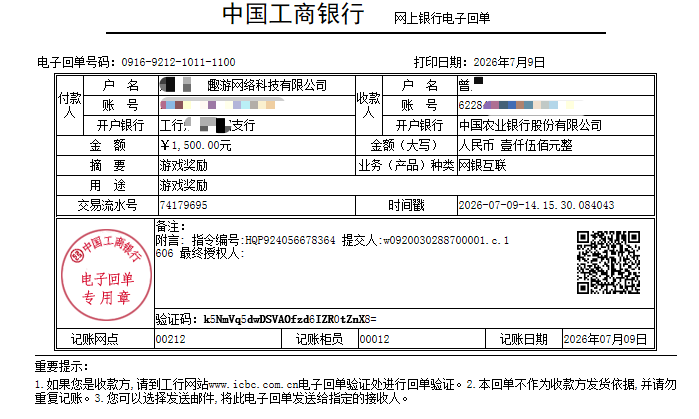Screen dimensions: 699x419
Task: Select verification code k5NmVq5dwDSVAOfzd6IZR0tZnX8=
Action: [x=290, y=320]
